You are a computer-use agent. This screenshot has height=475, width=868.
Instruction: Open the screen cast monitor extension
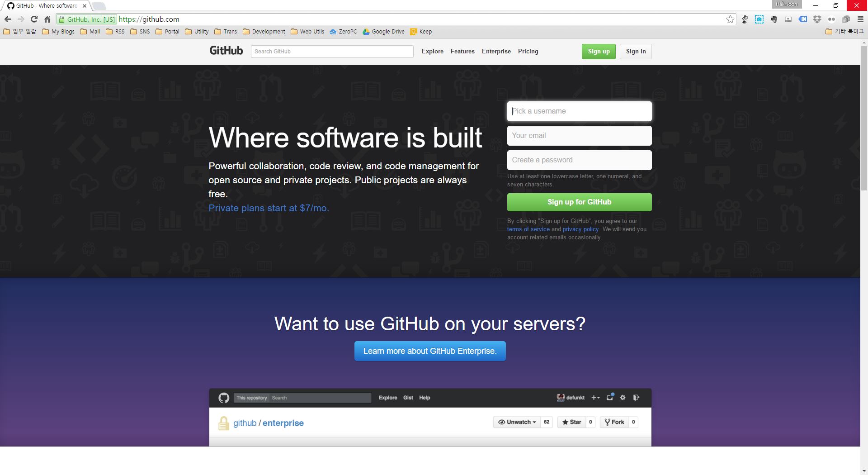tap(788, 19)
